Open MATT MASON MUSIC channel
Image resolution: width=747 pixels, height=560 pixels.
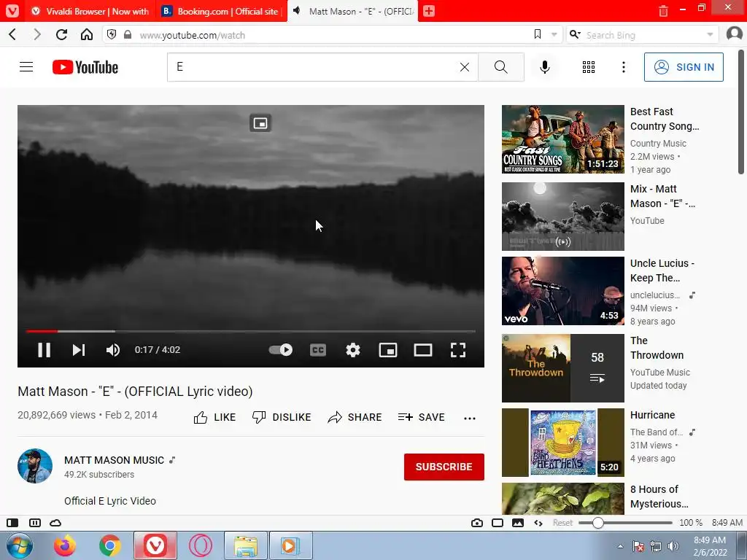[114, 461]
